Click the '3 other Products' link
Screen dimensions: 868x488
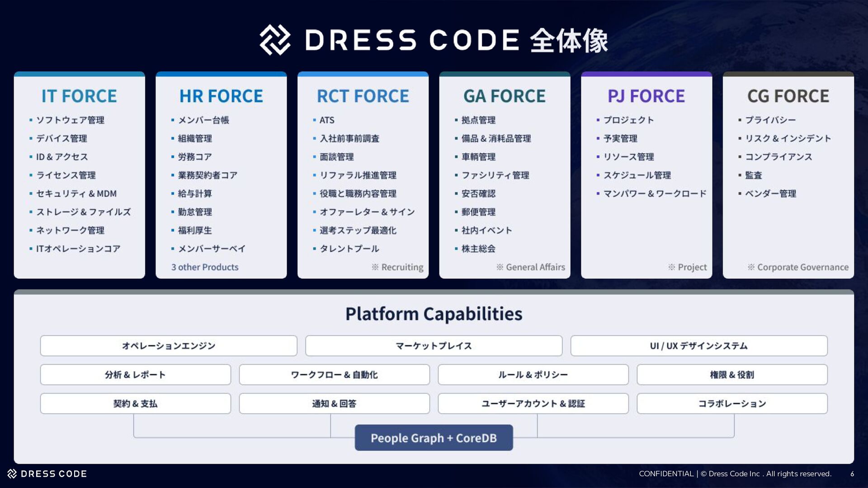pyautogui.click(x=205, y=267)
